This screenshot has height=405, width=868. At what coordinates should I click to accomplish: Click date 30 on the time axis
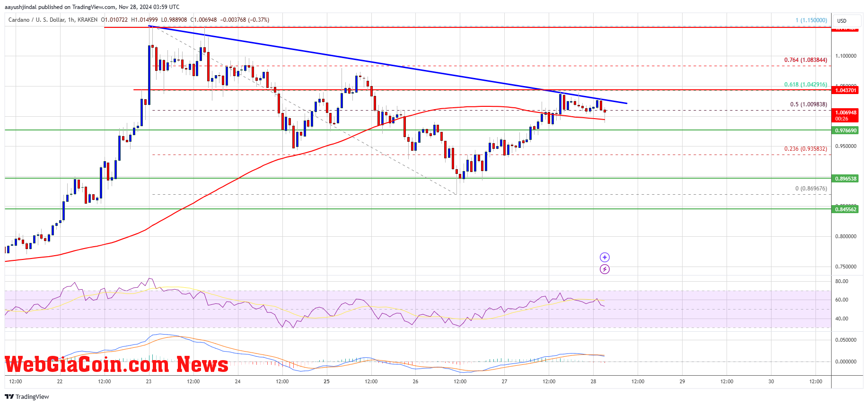pos(771,381)
